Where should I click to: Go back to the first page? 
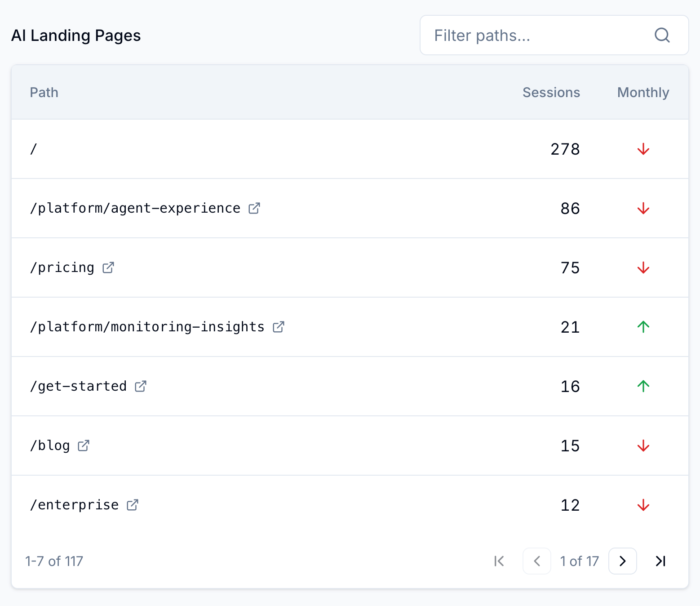pyautogui.click(x=499, y=561)
